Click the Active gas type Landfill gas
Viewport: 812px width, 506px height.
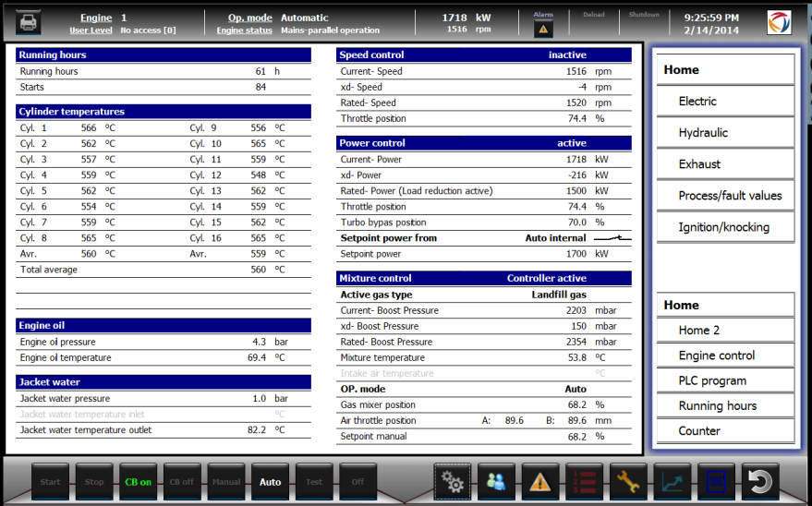point(559,295)
